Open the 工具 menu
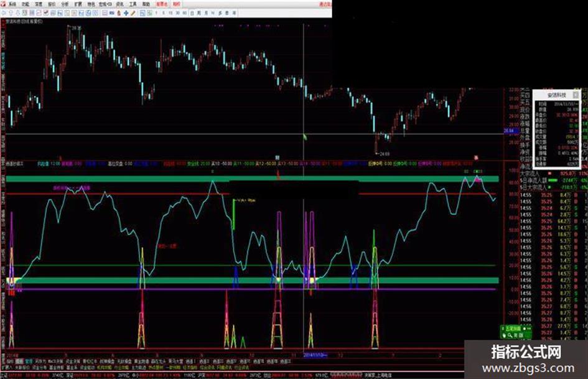588x379 pixels. pos(133,4)
